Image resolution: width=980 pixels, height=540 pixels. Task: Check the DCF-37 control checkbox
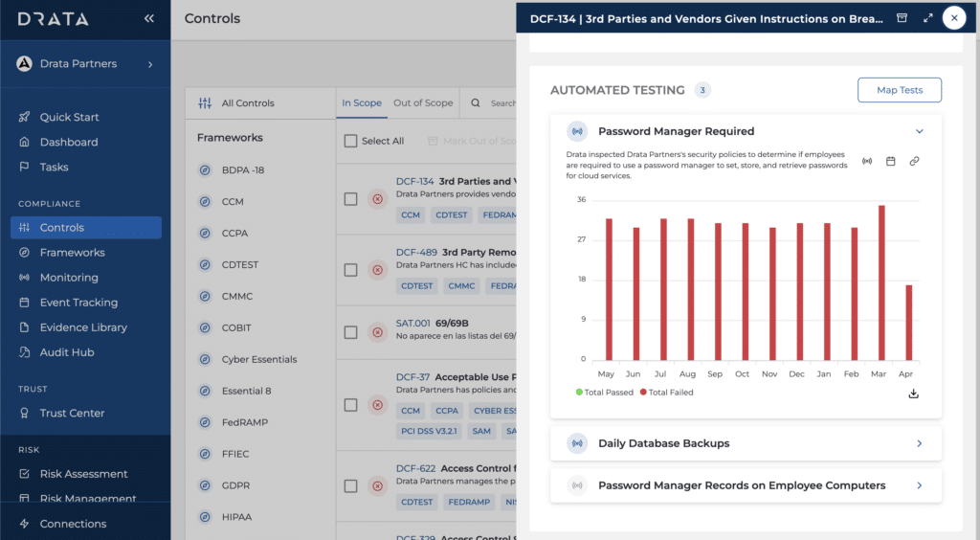tap(350, 405)
